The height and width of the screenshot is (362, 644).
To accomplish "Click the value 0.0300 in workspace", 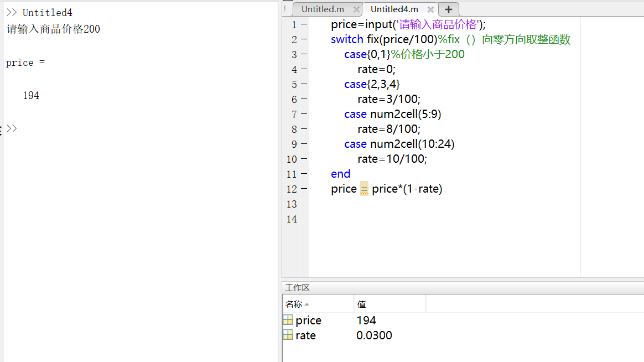I will click(x=374, y=335).
